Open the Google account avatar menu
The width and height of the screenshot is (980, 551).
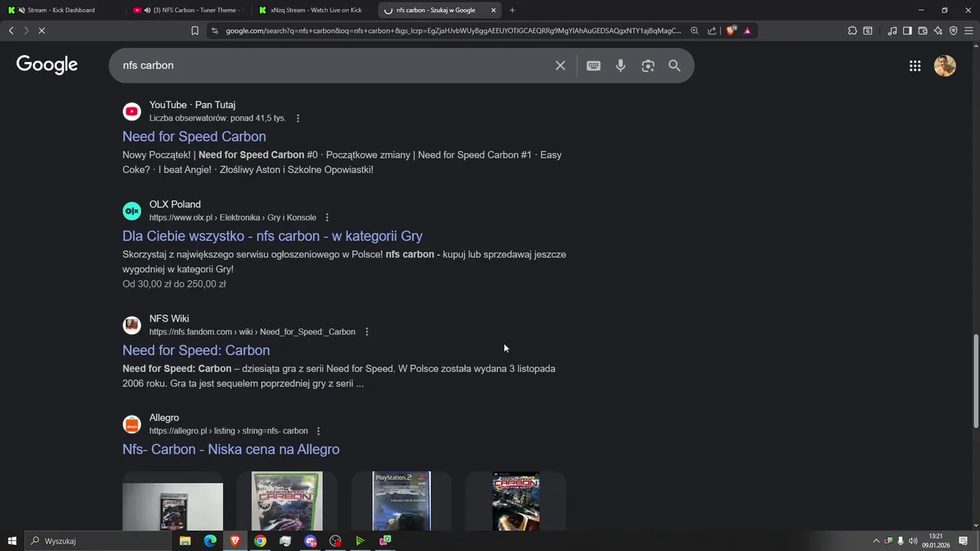tap(945, 66)
